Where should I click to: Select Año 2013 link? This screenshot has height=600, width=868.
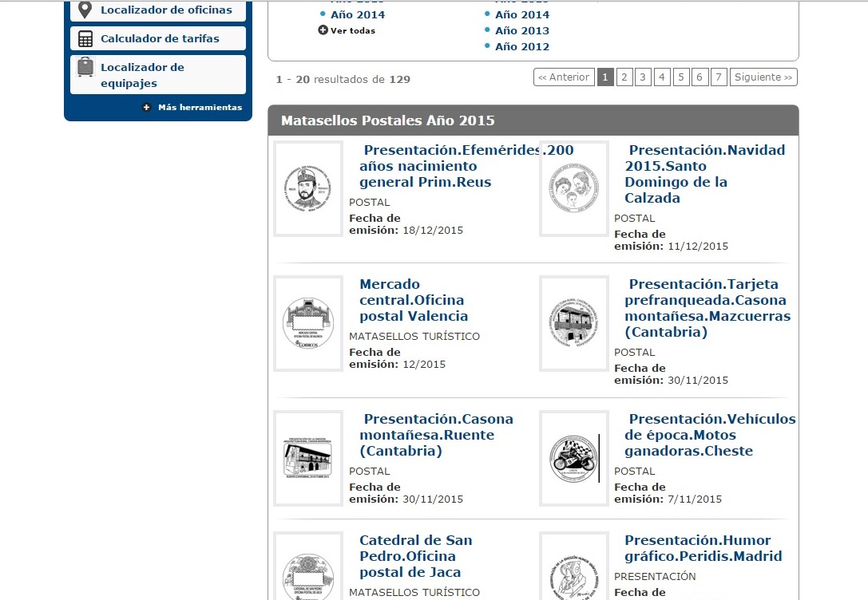coord(522,31)
